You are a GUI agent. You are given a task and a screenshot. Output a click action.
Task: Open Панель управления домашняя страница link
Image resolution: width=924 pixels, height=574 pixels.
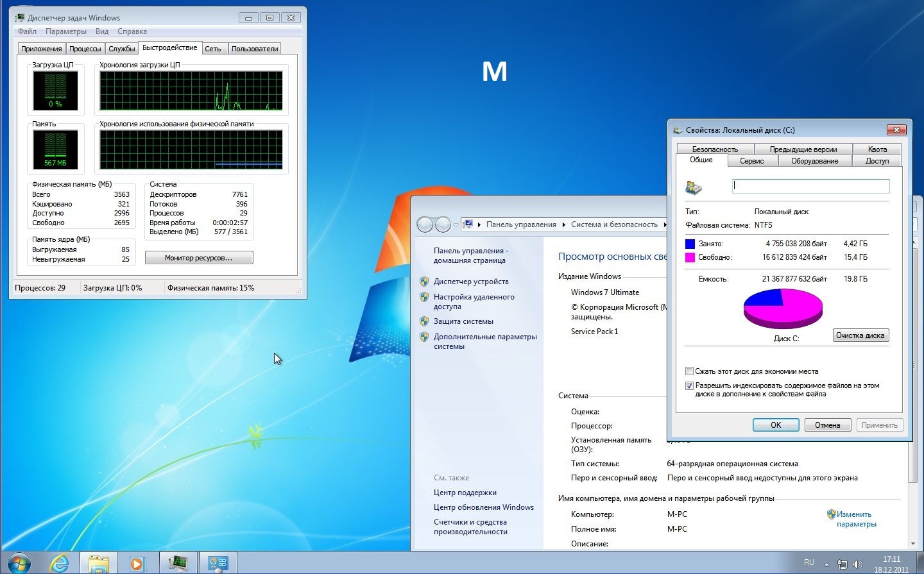[470, 255]
